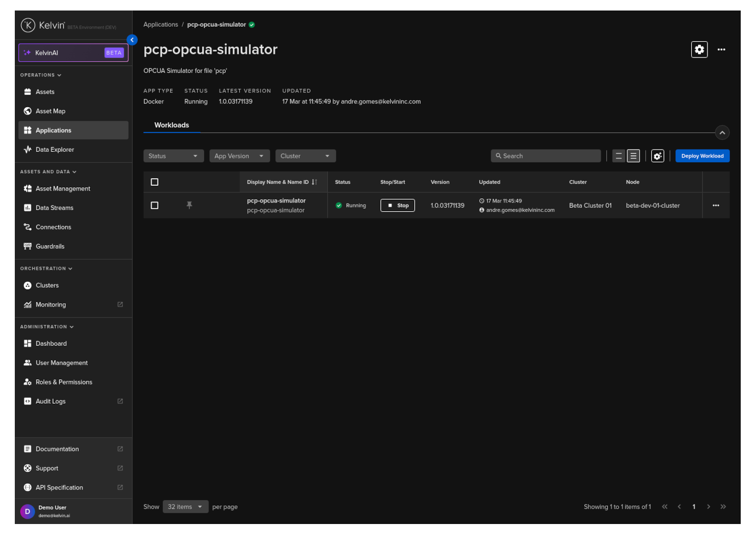Screen dimensions: 756x535
Task: Open the row actions three-dot menu
Action: click(x=715, y=205)
